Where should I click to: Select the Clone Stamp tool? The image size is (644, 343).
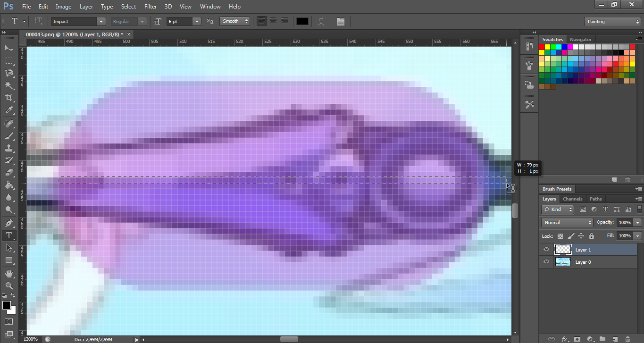point(9,148)
